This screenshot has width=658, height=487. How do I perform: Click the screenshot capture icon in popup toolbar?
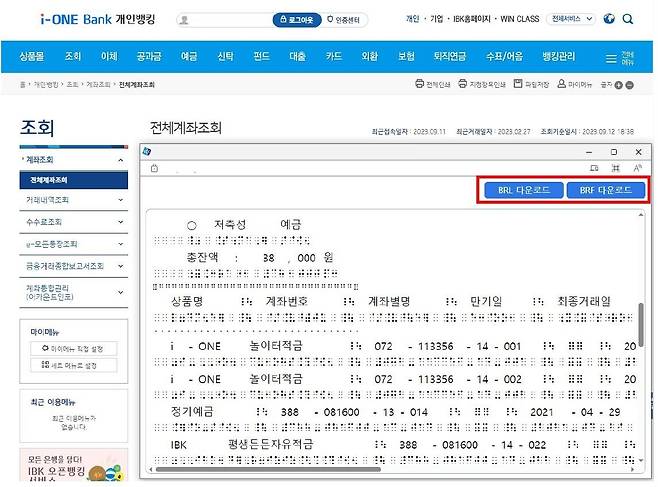pyautogui.click(x=616, y=168)
